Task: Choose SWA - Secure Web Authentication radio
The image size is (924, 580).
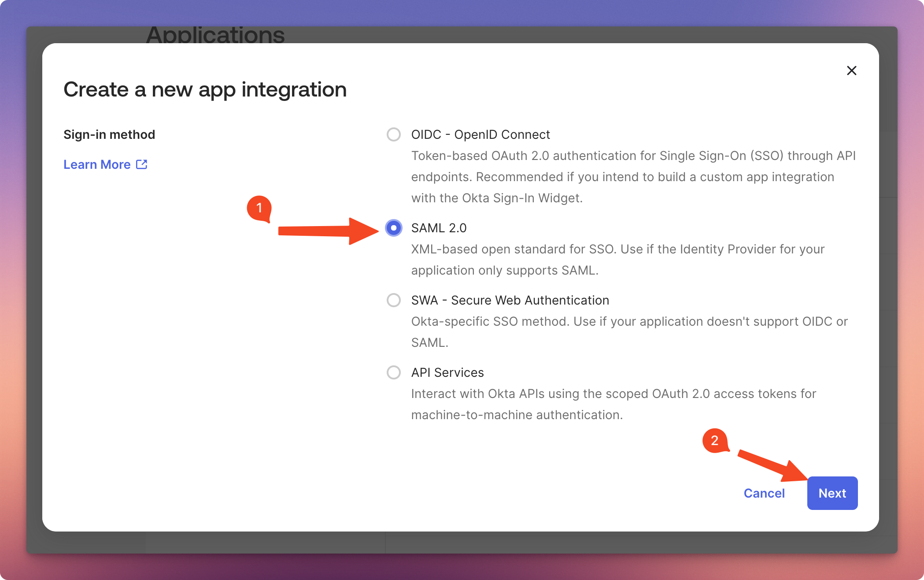Action: [x=393, y=300]
